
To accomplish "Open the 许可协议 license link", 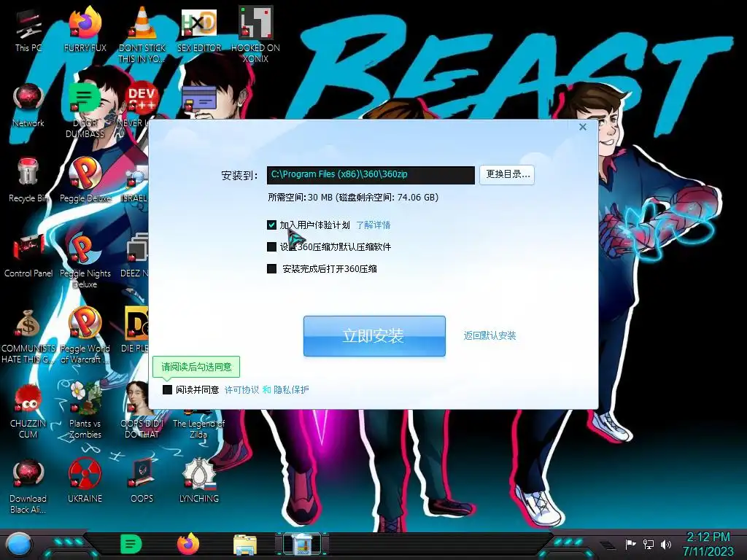I will 241,389.
